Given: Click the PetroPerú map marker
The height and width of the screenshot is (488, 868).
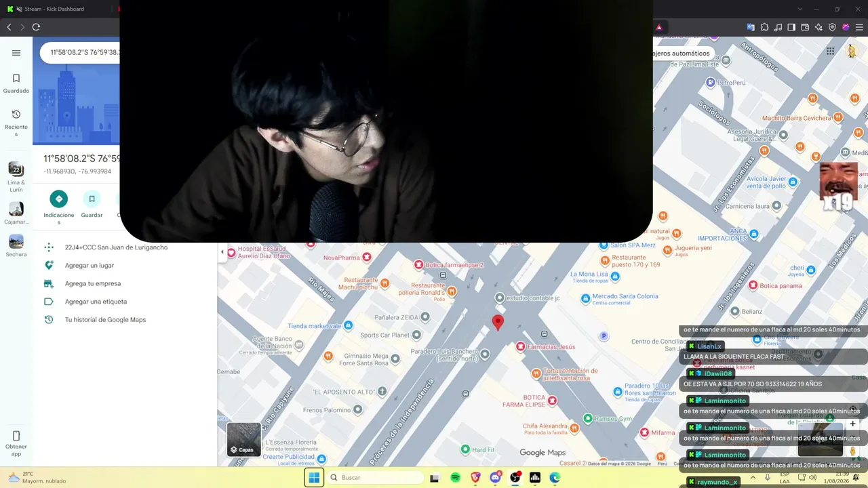Looking at the screenshot, I should [711, 83].
